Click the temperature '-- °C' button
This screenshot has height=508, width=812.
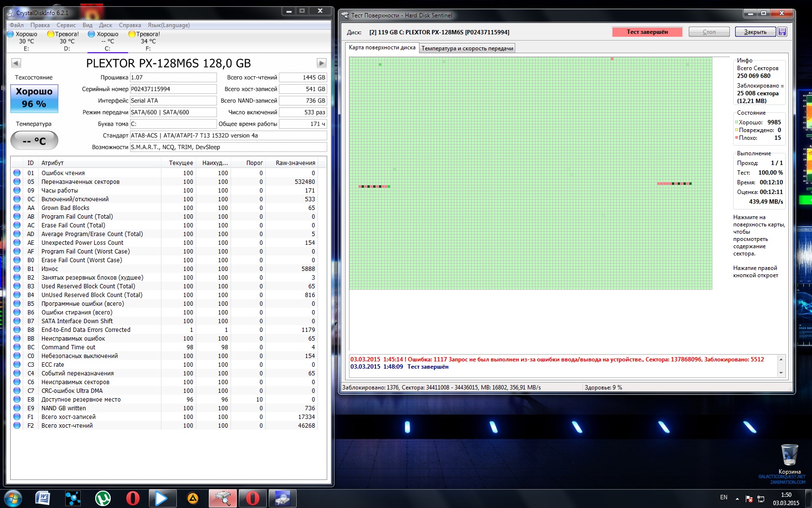34,141
